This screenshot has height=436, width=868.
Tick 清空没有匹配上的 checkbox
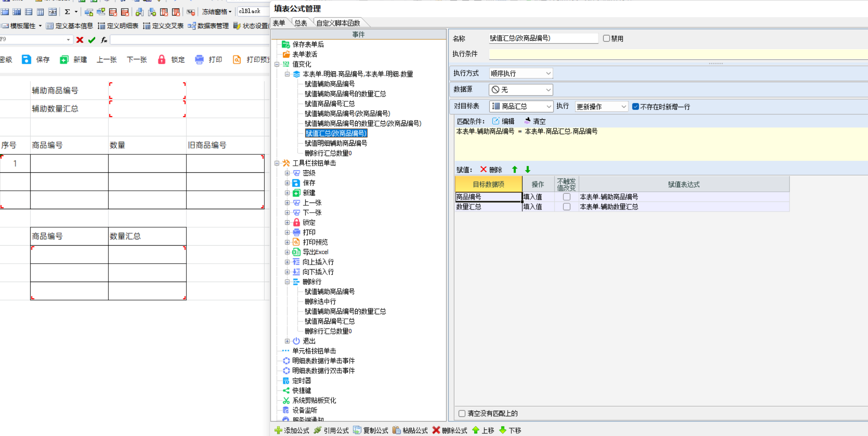click(x=462, y=413)
